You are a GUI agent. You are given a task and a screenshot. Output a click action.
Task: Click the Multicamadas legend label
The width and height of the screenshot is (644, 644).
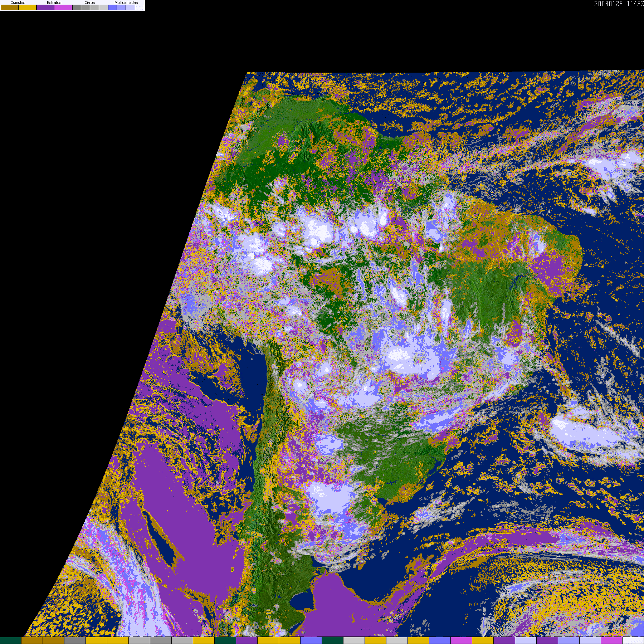(x=126, y=3)
